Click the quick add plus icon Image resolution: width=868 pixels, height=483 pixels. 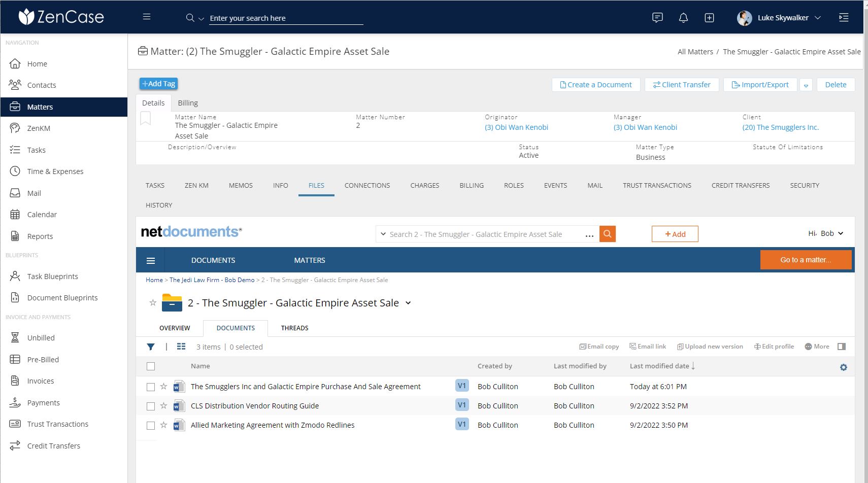(709, 17)
